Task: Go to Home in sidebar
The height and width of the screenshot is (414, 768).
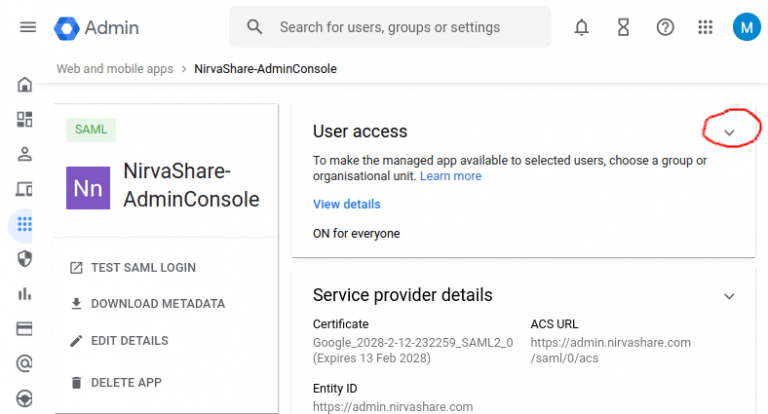Action: point(24,85)
